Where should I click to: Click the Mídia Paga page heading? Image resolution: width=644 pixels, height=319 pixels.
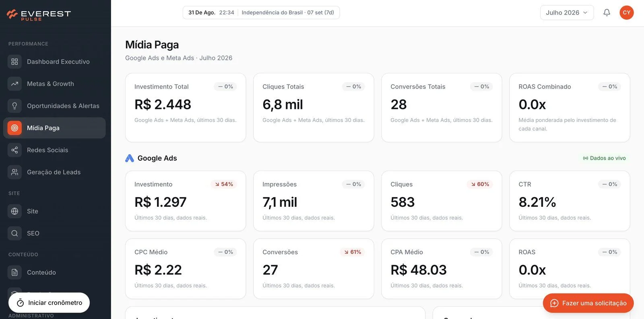[152, 45]
